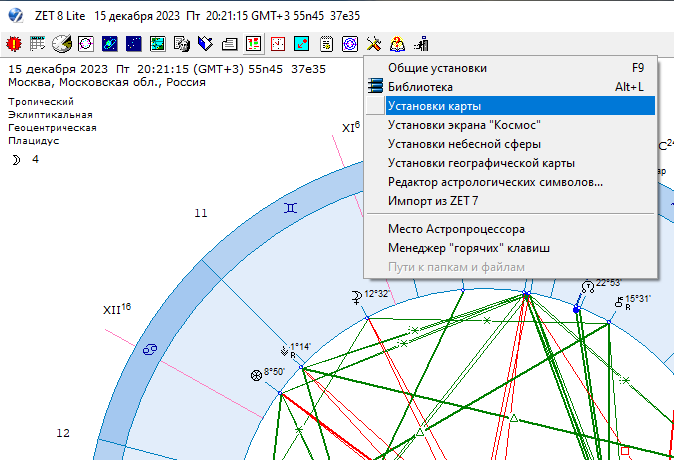Click the chart date line 15 декабря 2023

167,69
